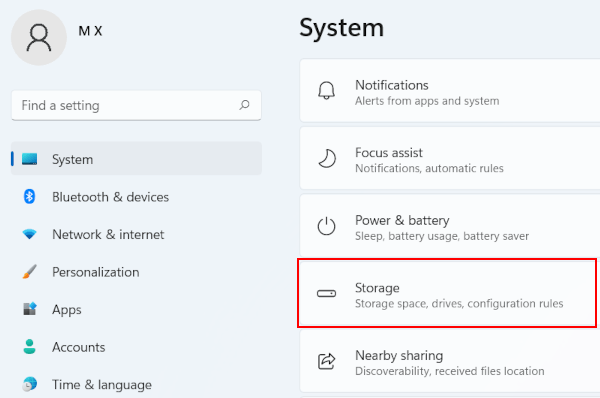This screenshot has height=398, width=600.
Task: Click the user profile avatar picture
Action: 39,38
